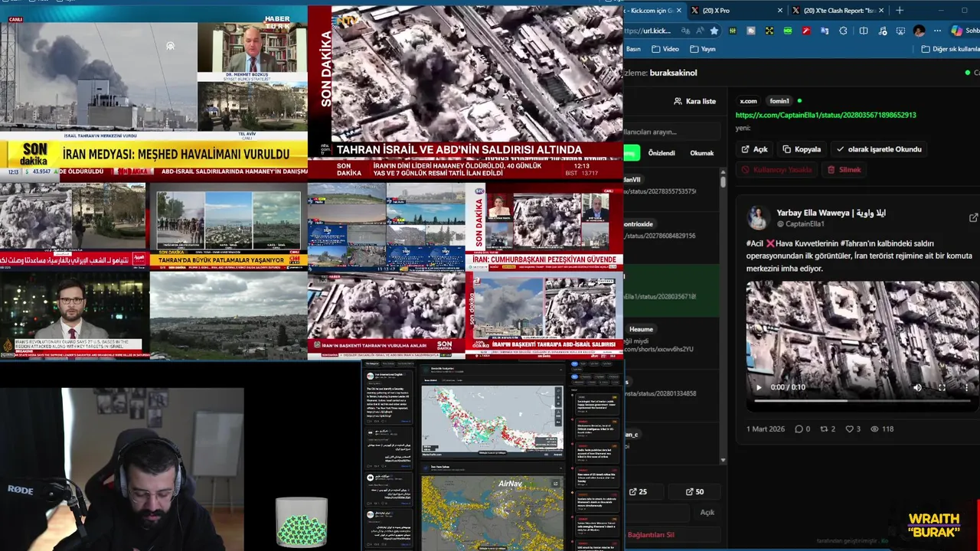Focus the user search field
The image size is (980, 551).
point(672,132)
